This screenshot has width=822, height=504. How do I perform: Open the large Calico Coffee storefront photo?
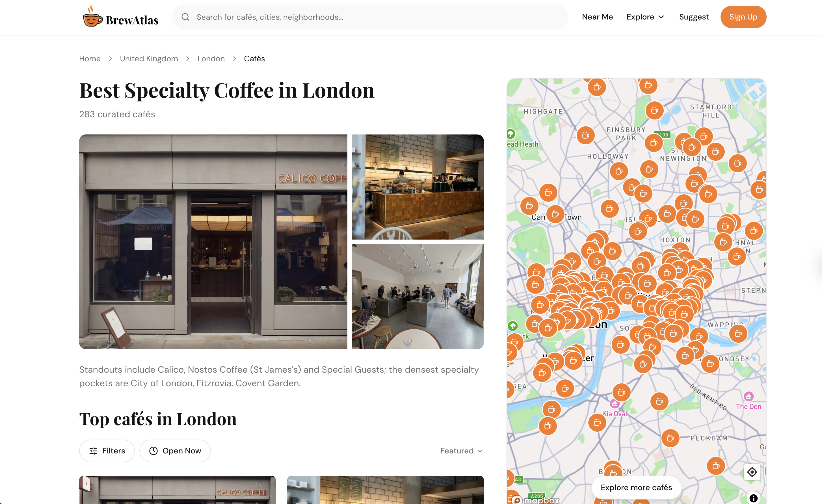(x=213, y=242)
